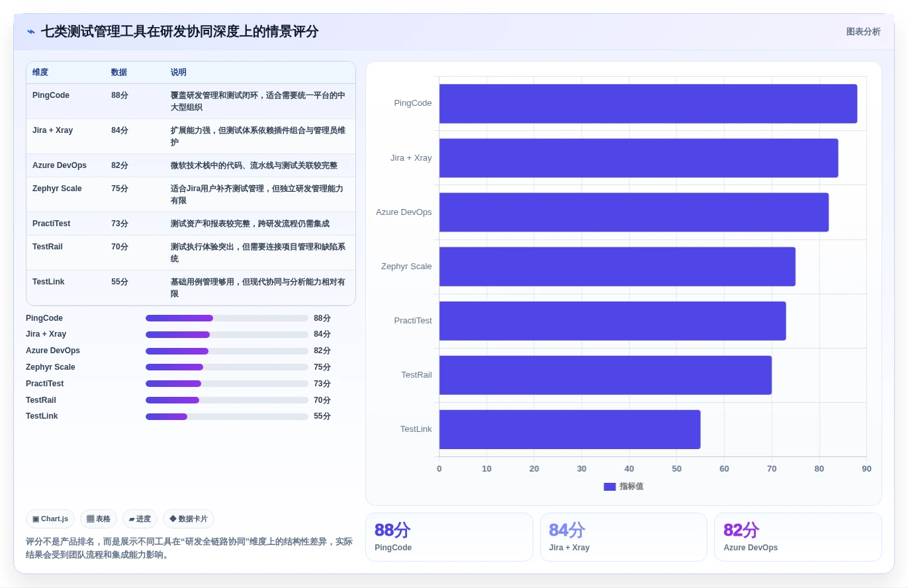Click the TestRail chart bar
This screenshot has height=588, width=908.
[606, 375]
